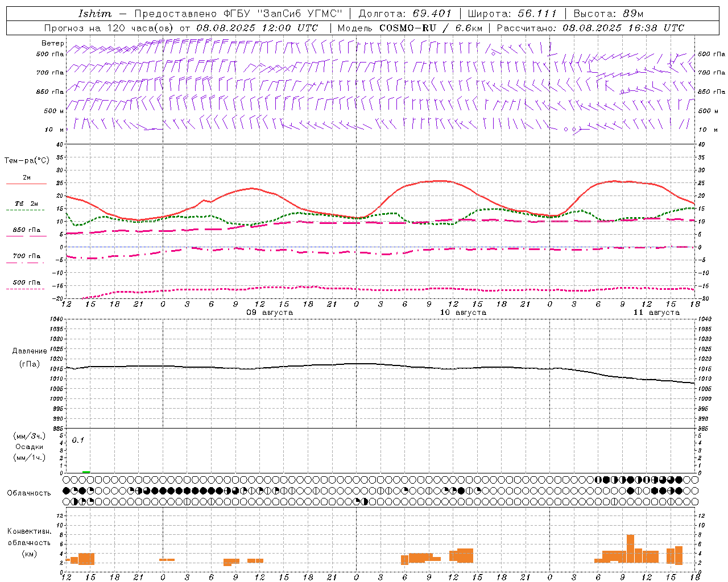Image resolution: width=728 pixels, height=582 pixels.
Task: Click left-side "500 гПа" wind level label
Action: pos(50,54)
